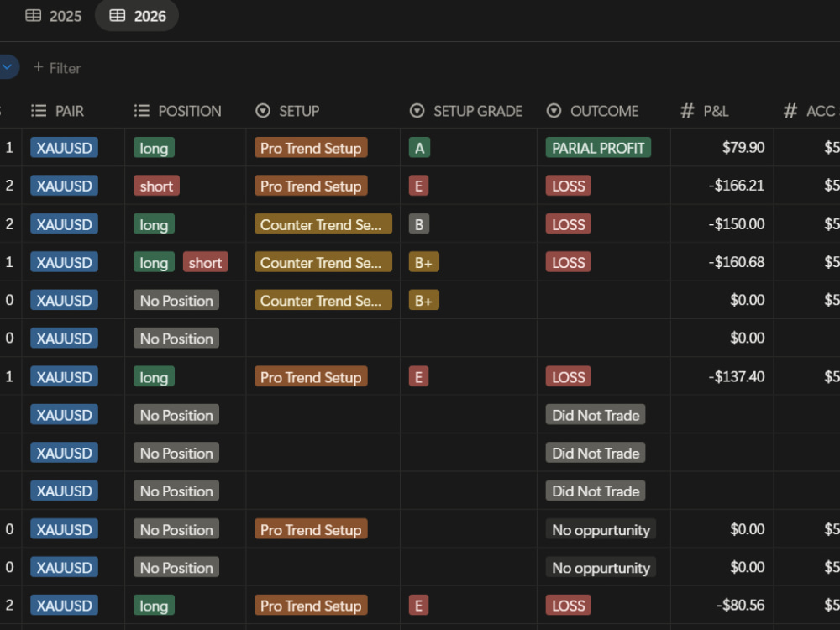Click the list icon in POSITION header
This screenshot has height=630, width=840.
(141, 111)
